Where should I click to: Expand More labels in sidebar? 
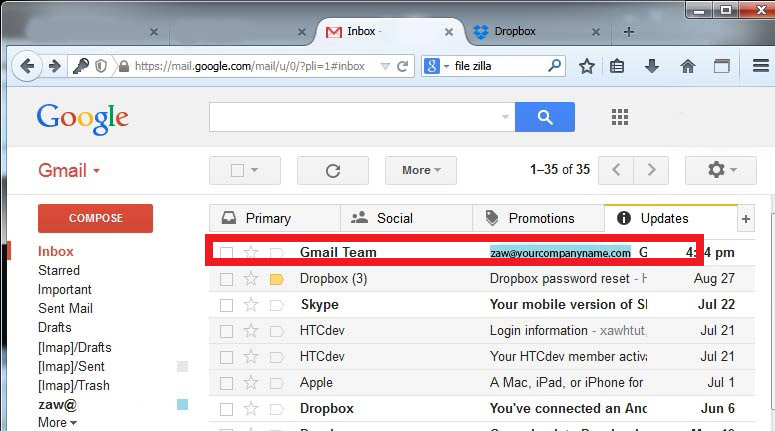point(57,423)
